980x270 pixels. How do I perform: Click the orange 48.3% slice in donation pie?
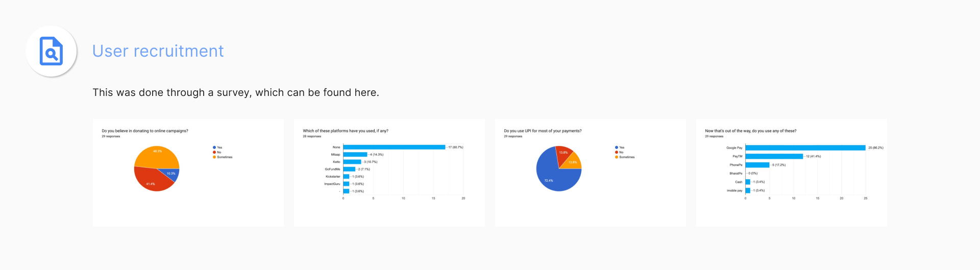[x=156, y=155]
